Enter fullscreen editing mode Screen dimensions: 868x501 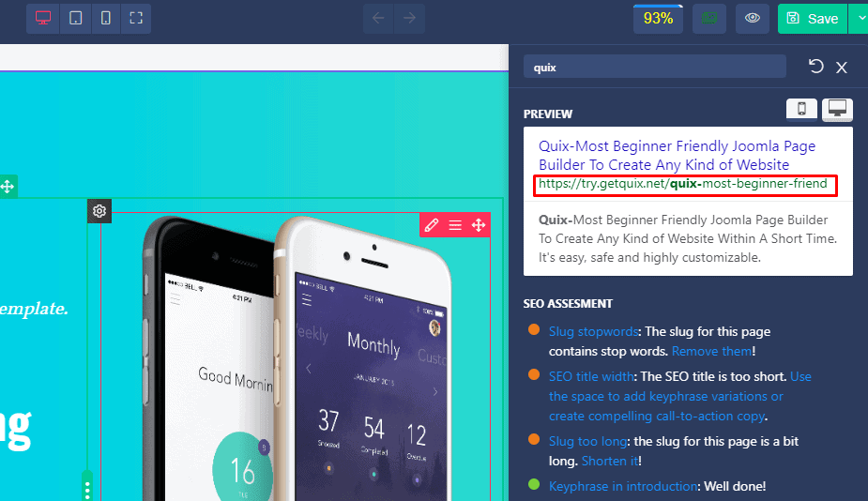[x=136, y=18]
